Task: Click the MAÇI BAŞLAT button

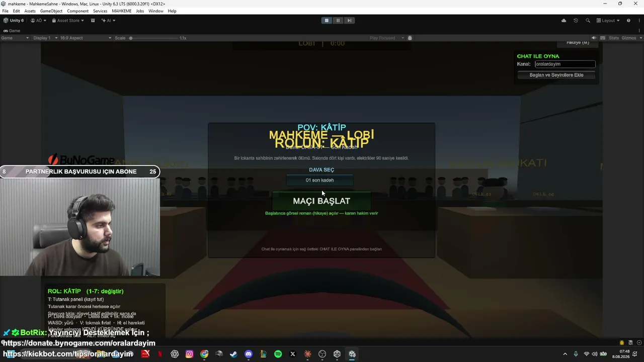Action: tap(321, 201)
